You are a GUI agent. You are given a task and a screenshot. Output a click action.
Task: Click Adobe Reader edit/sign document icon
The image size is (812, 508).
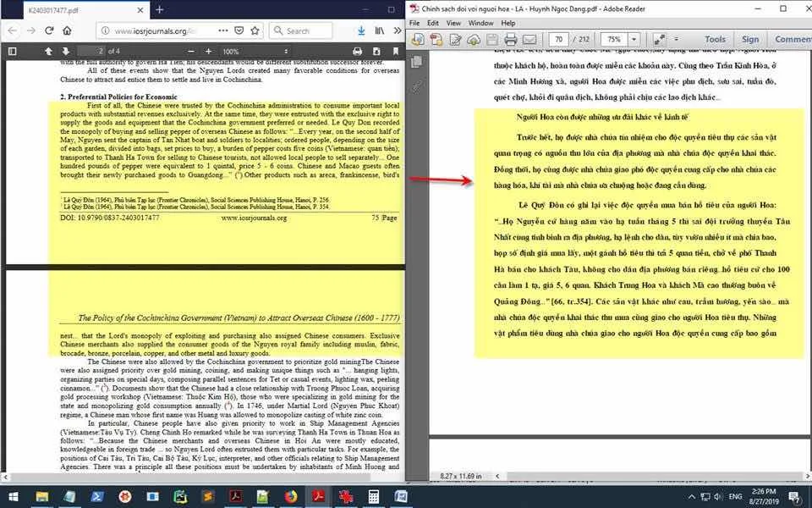point(455,40)
